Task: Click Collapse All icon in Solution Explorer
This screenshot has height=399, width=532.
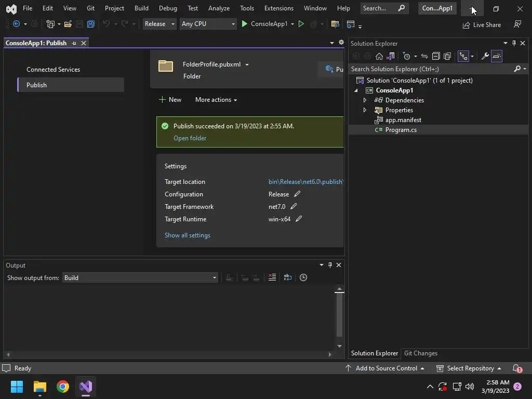Action: pos(436,56)
